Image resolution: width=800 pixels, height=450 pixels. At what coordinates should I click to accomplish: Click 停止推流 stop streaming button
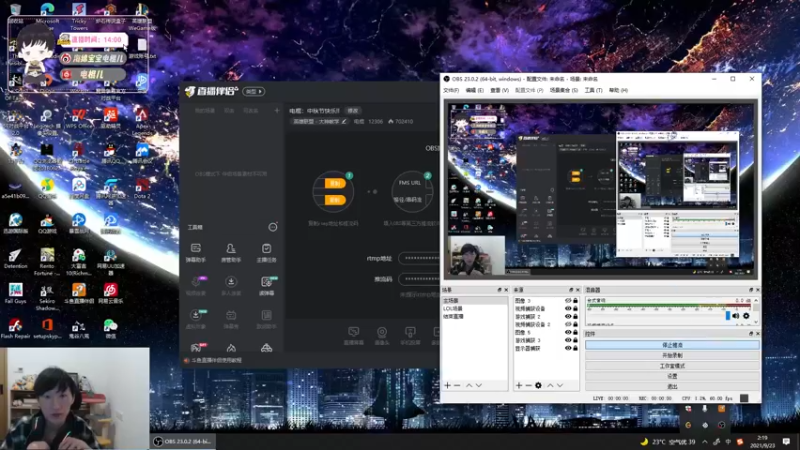[672, 345]
